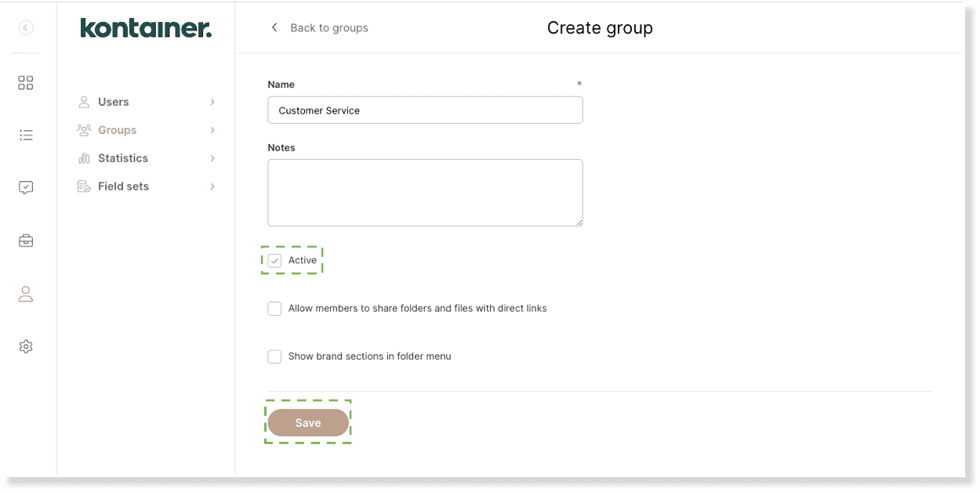
Task: Open the approvals chat icon in the sidebar
Action: tap(25, 186)
